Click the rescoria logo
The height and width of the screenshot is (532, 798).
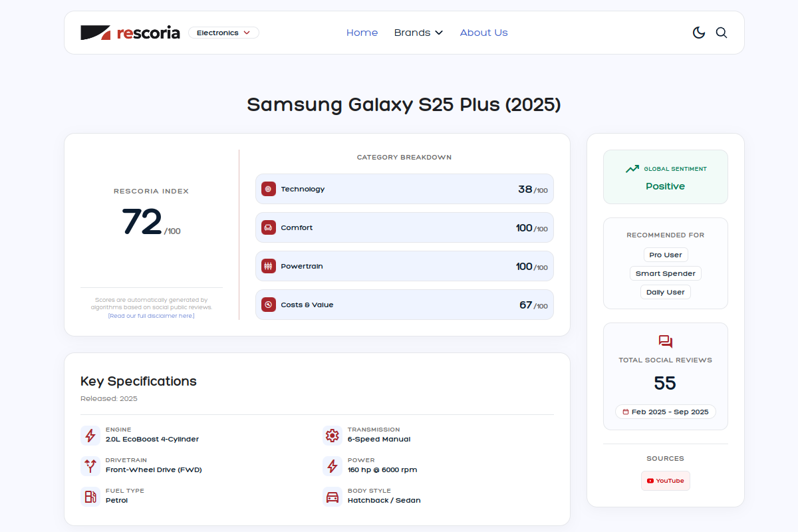point(130,33)
